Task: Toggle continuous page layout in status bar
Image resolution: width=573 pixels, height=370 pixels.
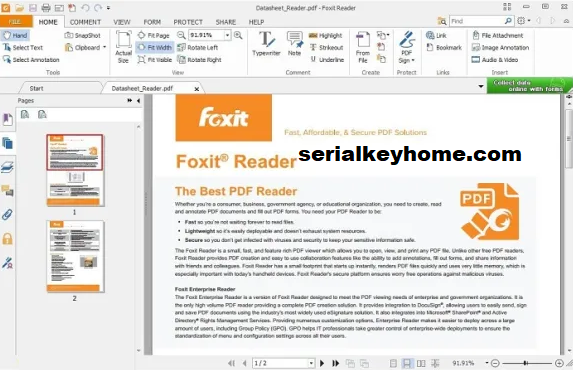Action: click(x=406, y=363)
